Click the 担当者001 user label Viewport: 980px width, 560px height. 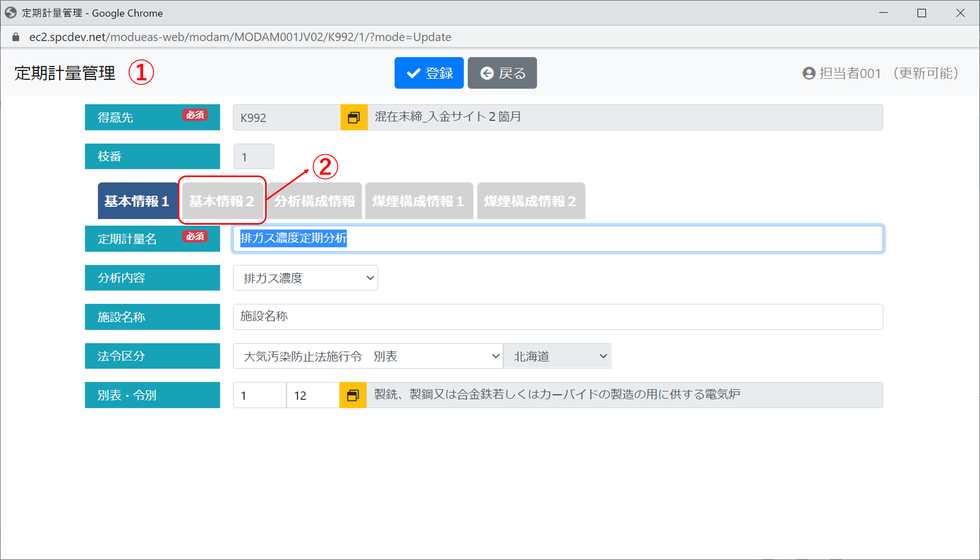point(850,73)
